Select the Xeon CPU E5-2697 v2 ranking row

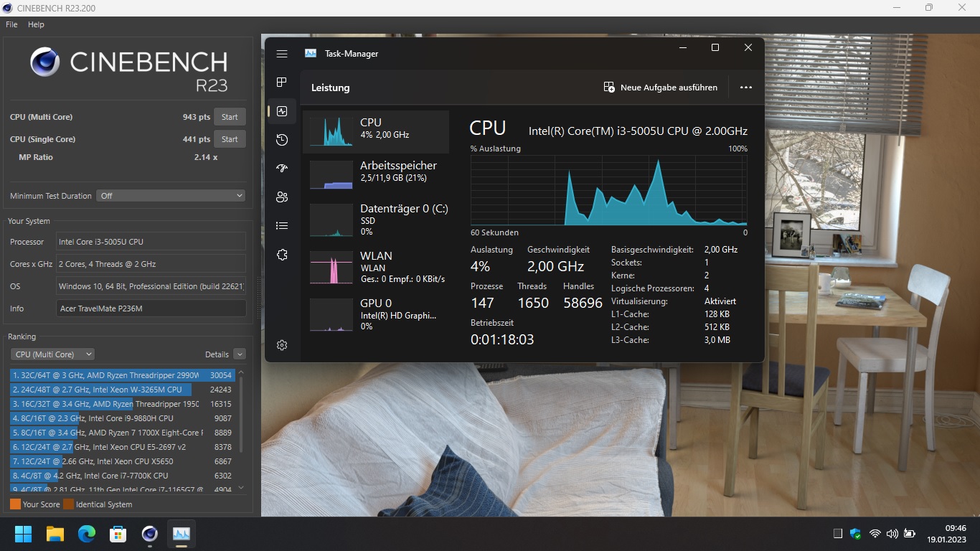click(x=123, y=447)
